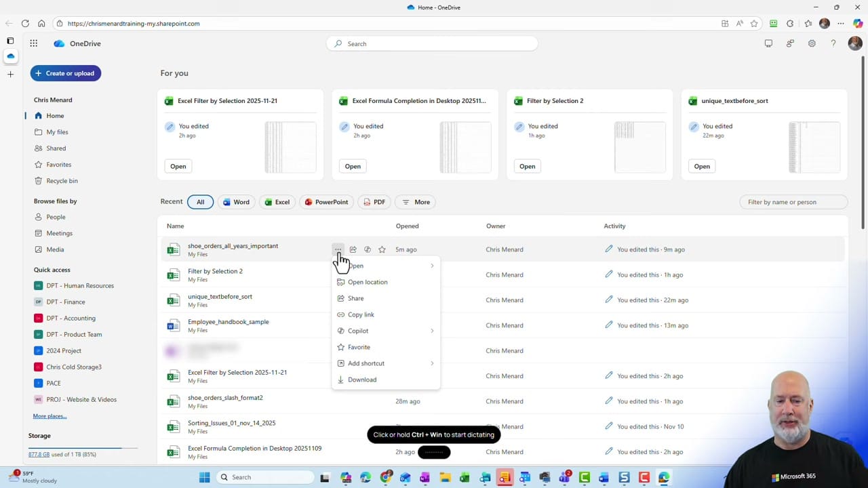The width and height of the screenshot is (868, 488).
Task: Expand the Add shortcut submenu
Action: point(432,363)
